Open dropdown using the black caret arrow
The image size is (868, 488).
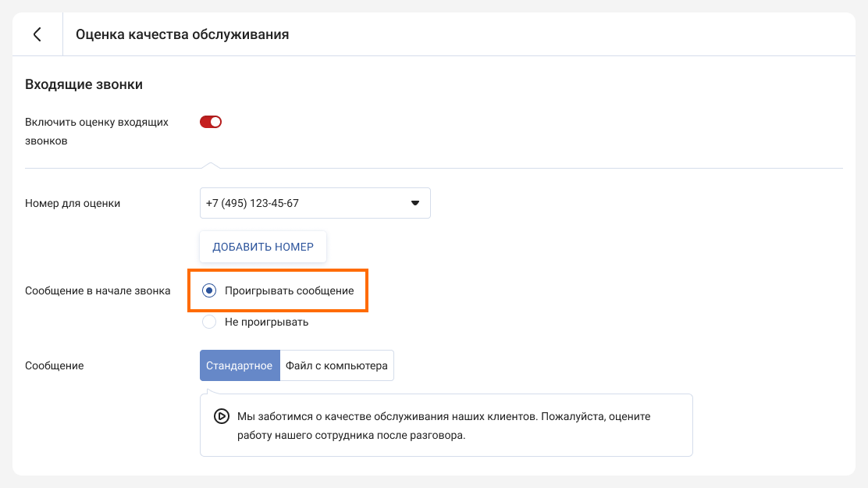pyautogui.click(x=415, y=203)
